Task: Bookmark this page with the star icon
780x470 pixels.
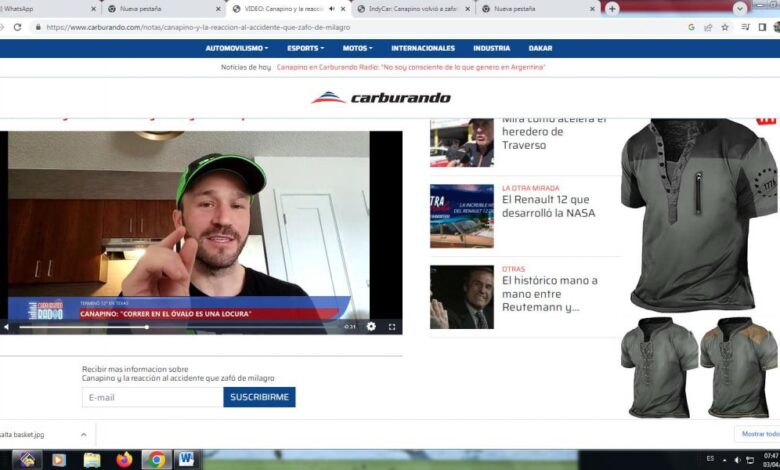Action: pos(725,27)
